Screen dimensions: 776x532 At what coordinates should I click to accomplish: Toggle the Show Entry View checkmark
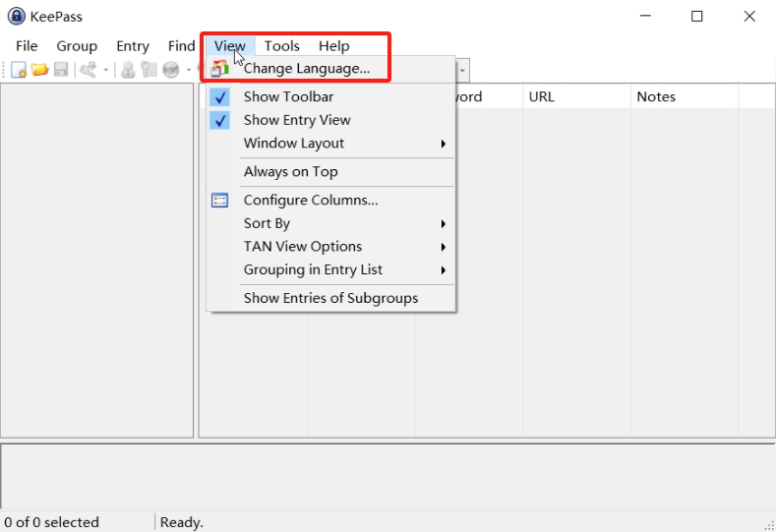click(x=219, y=120)
